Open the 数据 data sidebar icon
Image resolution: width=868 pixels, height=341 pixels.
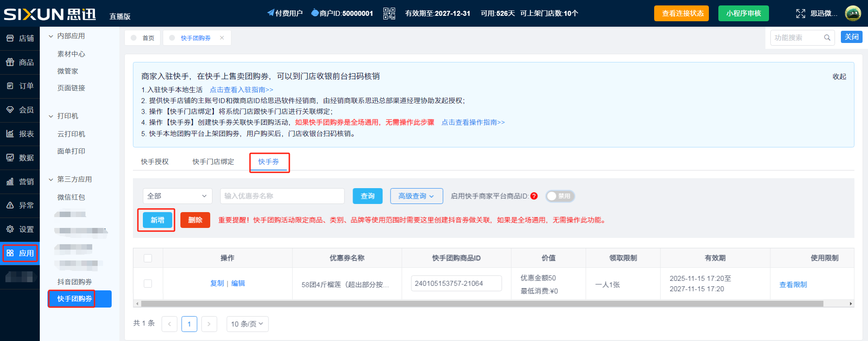10,158
